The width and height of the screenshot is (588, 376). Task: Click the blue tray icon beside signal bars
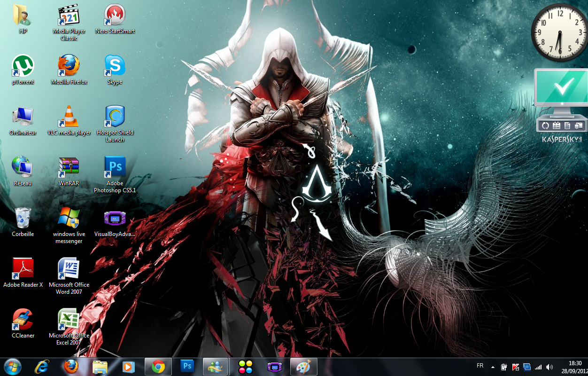click(527, 367)
